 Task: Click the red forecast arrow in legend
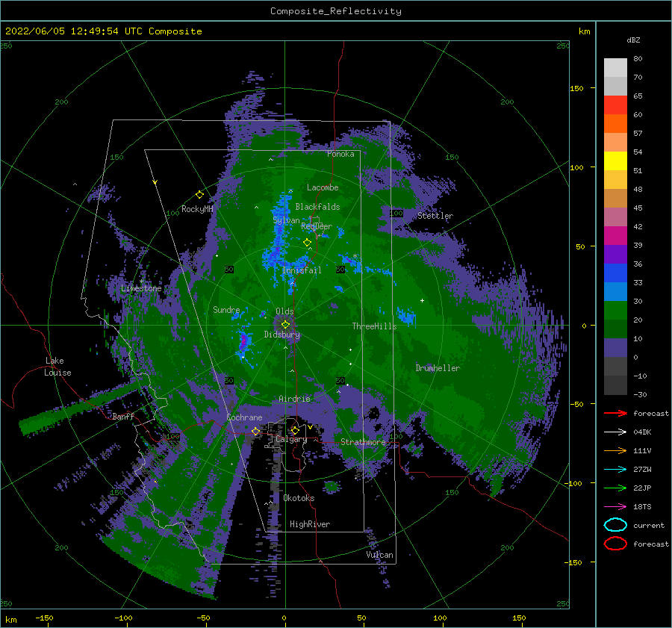pyautogui.click(x=615, y=413)
